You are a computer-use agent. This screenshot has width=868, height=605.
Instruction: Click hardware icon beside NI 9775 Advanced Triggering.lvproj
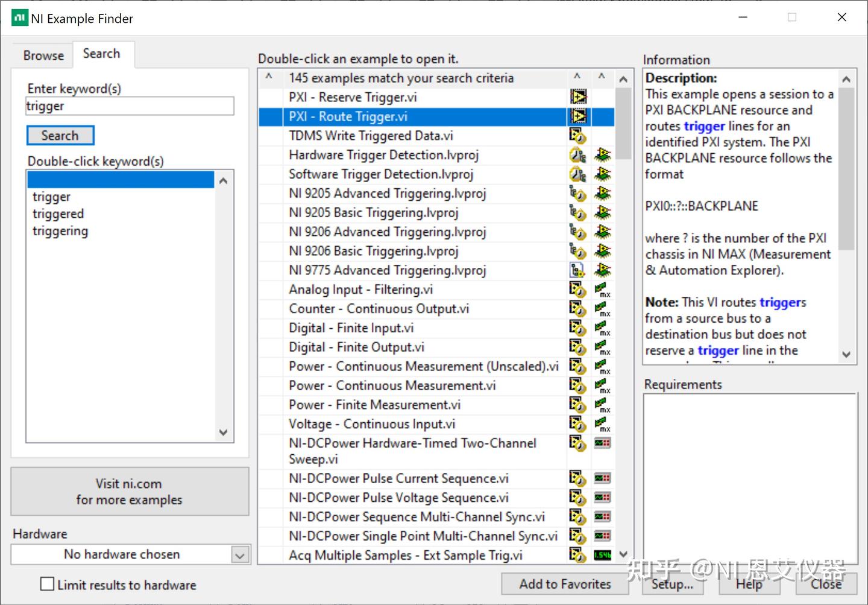pos(602,270)
